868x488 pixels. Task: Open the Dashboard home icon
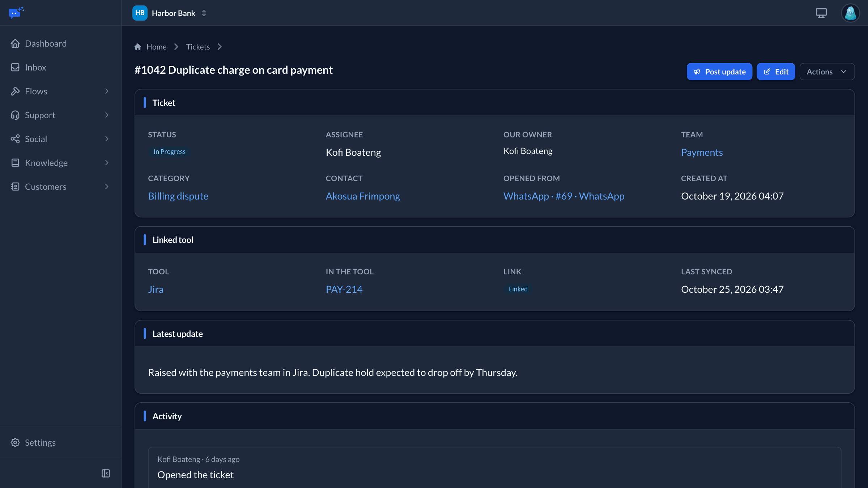coord(15,43)
